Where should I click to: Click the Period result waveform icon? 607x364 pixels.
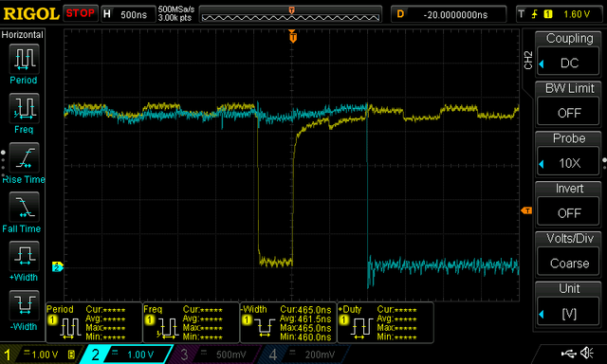tap(70, 329)
